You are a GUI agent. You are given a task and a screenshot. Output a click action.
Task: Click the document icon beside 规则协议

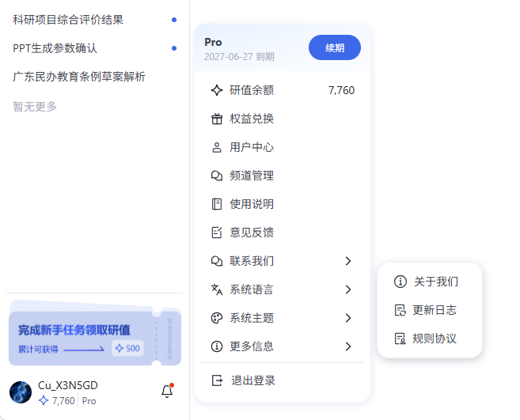[x=400, y=339]
